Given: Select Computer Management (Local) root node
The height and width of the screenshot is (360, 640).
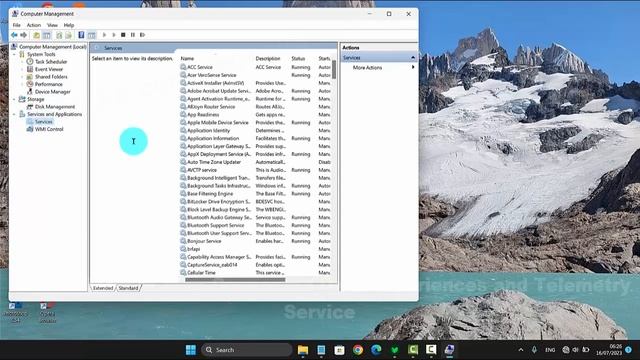Looking at the screenshot, I should pyautogui.click(x=53, y=47).
